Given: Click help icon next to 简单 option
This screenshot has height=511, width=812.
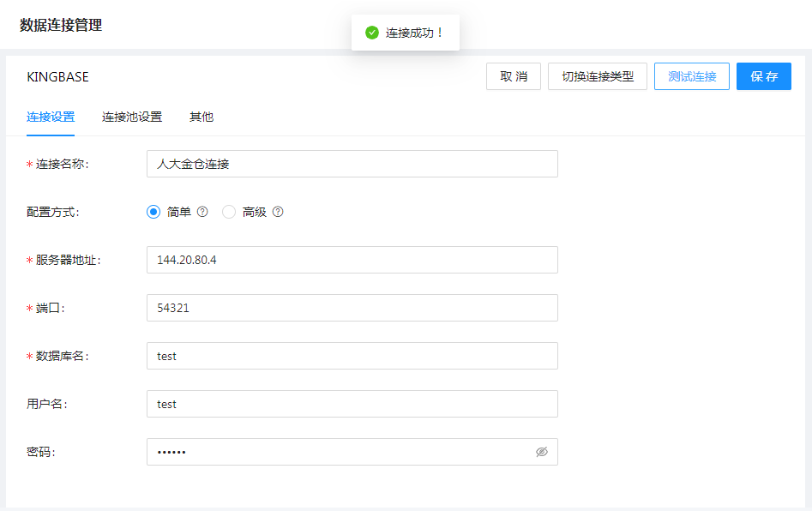Looking at the screenshot, I should pos(202,212).
